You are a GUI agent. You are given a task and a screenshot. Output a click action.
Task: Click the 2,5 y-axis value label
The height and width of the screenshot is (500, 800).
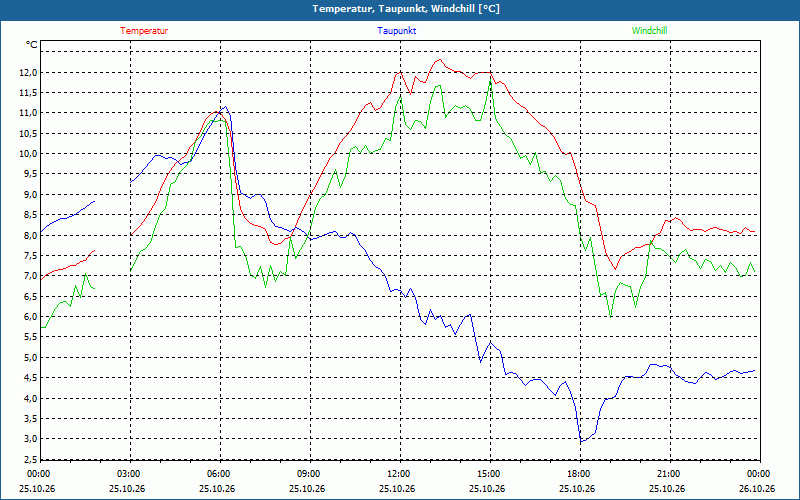(30, 459)
